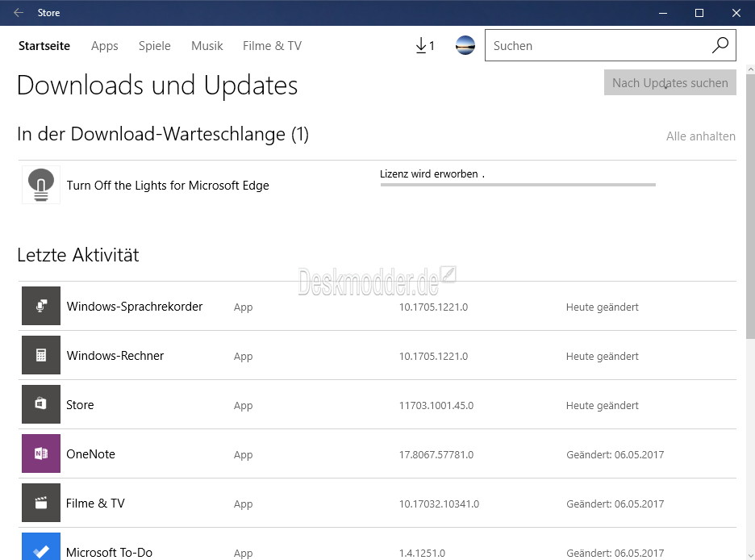The image size is (755, 560).
Task: Click Nach Updates suchen button
Action: click(669, 82)
